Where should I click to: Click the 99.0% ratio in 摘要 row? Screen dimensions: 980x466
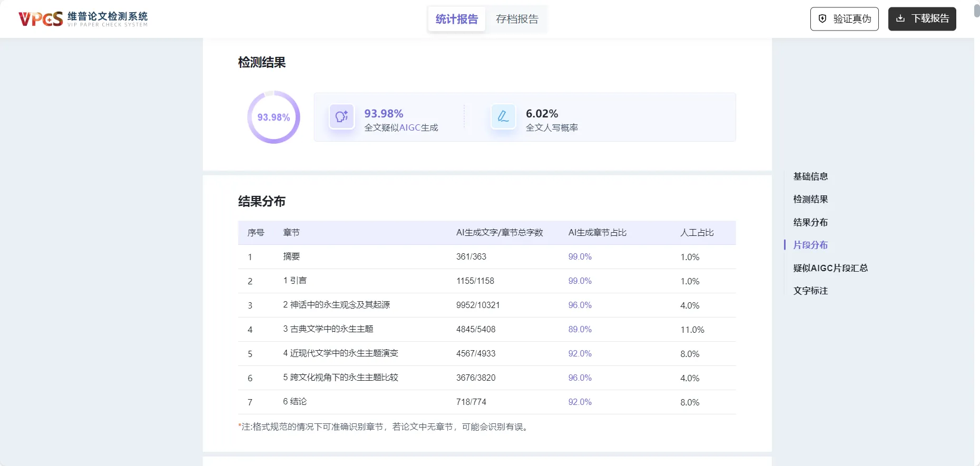(580, 256)
